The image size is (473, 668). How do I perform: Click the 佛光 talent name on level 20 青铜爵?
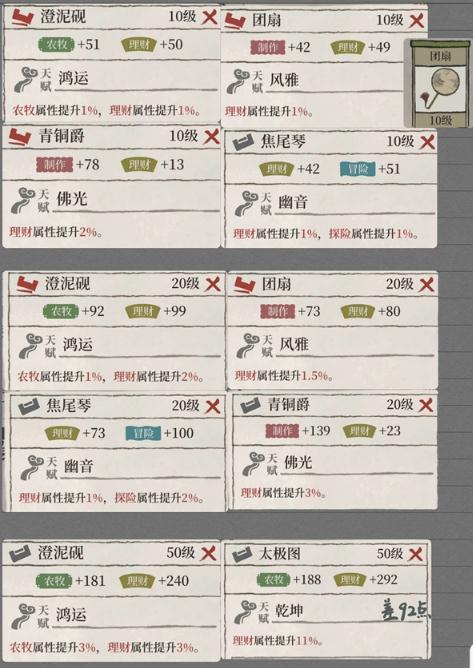tap(298, 462)
